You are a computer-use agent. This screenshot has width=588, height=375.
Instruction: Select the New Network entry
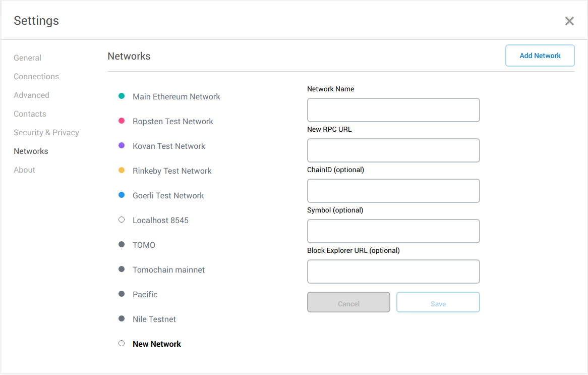pyautogui.click(x=157, y=344)
